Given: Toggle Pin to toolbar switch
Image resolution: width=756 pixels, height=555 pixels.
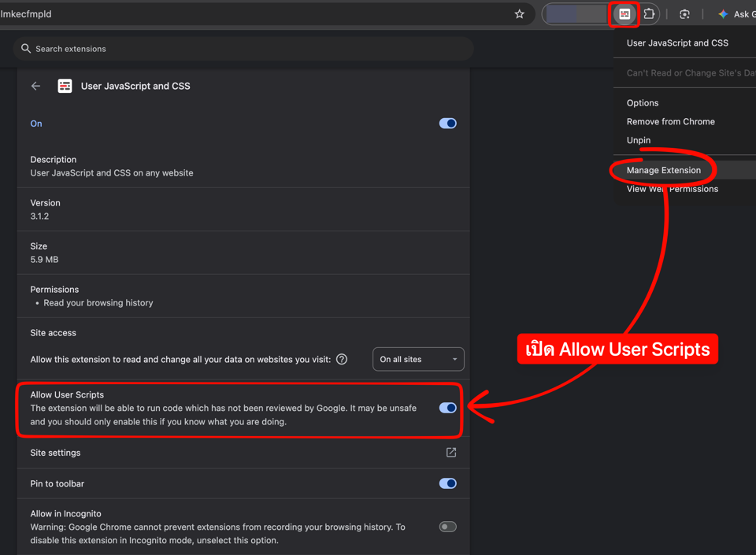Looking at the screenshot, I should point(447,483).
